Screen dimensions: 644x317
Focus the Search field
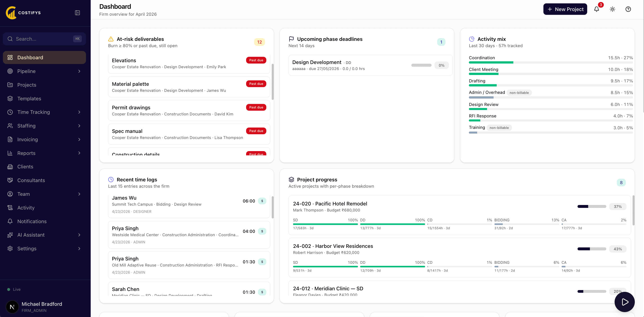click(44, 39)
